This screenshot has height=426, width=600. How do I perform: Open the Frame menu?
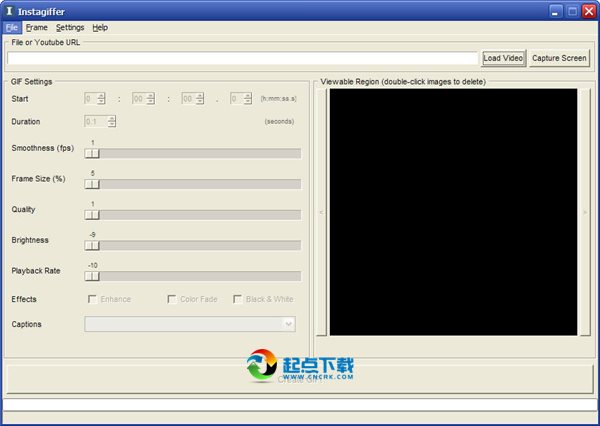click(37, 28)
